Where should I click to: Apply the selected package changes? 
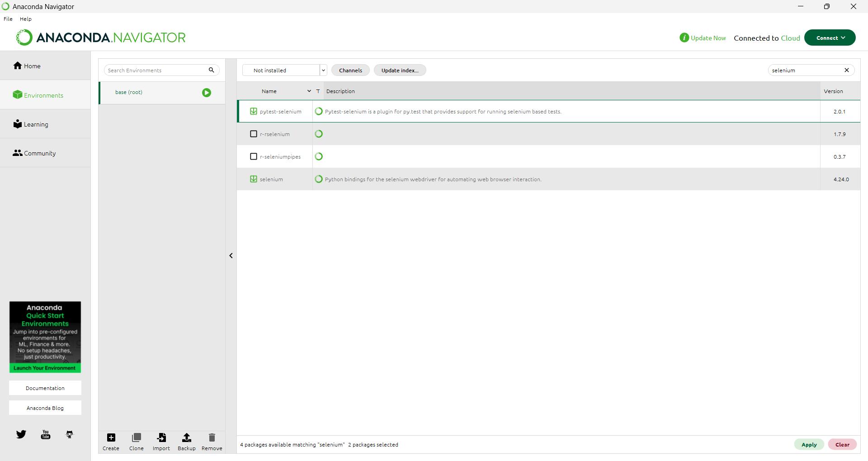(809, 444)
